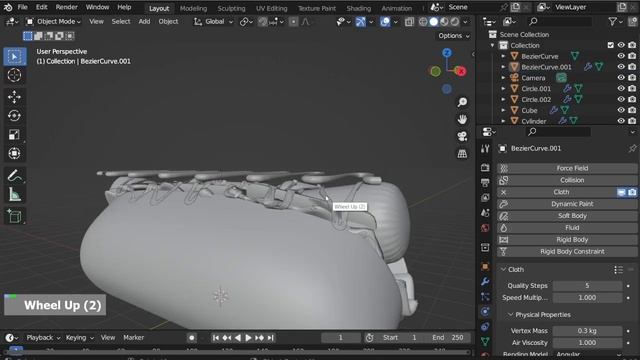
Task: Toggle auto keying record button
Action: pos(191,338)
